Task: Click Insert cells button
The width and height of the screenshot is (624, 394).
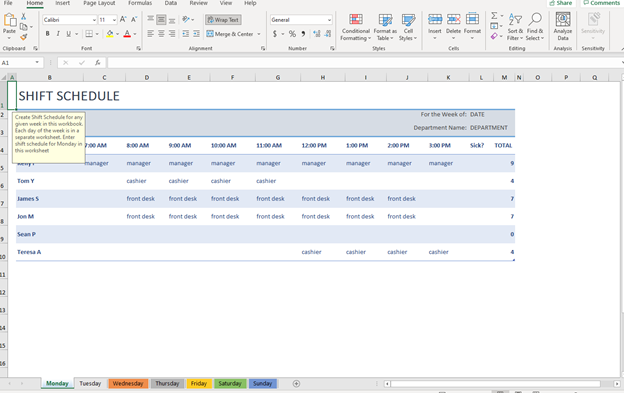Action: 435,26
